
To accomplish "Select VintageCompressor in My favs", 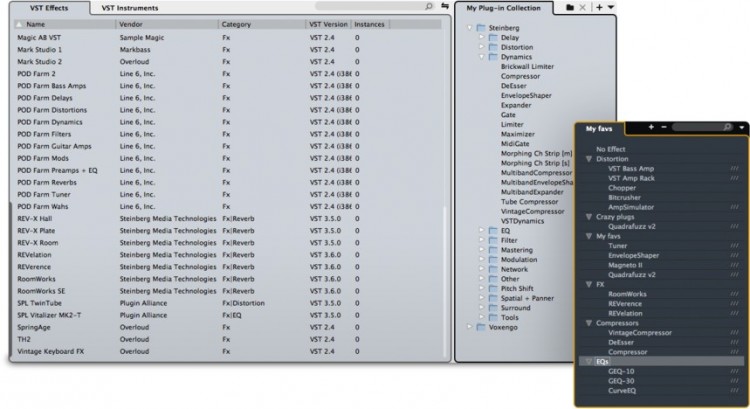I will (x=640, y=333).
